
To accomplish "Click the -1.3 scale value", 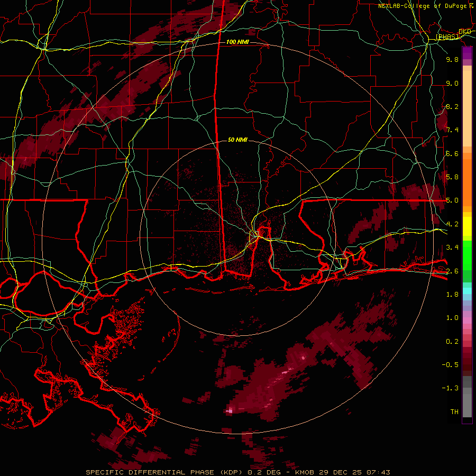I will click(x=450, y=388).
